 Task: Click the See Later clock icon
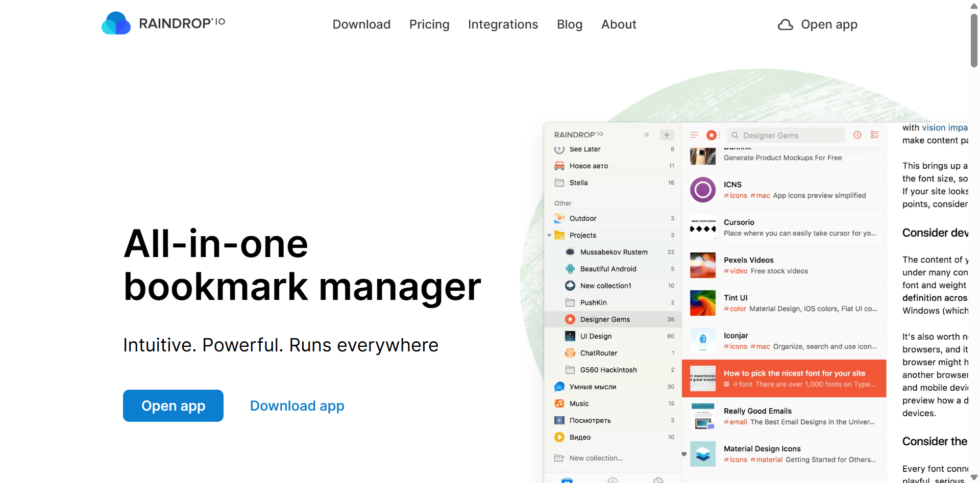pyautogui.click(x=559, y=149)
